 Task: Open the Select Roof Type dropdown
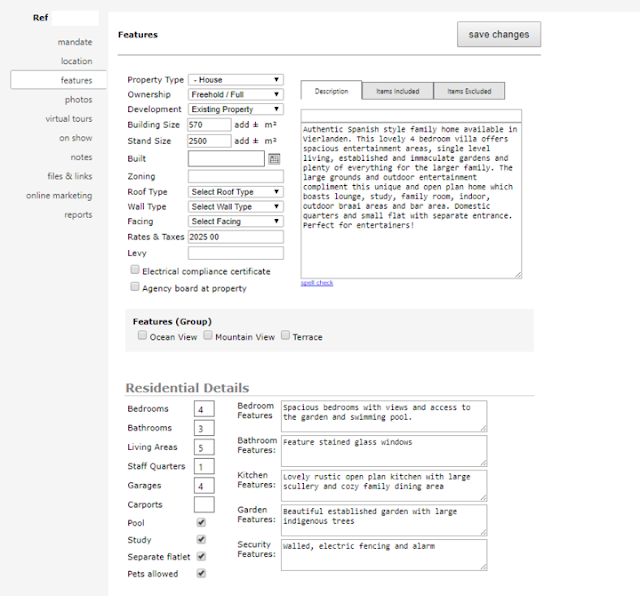tap(236, 192)
